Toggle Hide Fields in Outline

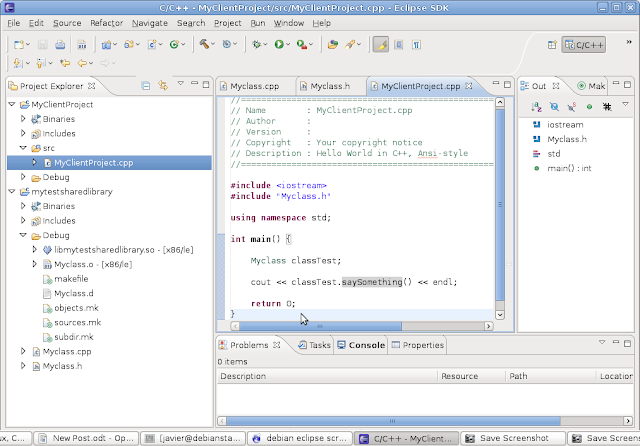(554, 107)
